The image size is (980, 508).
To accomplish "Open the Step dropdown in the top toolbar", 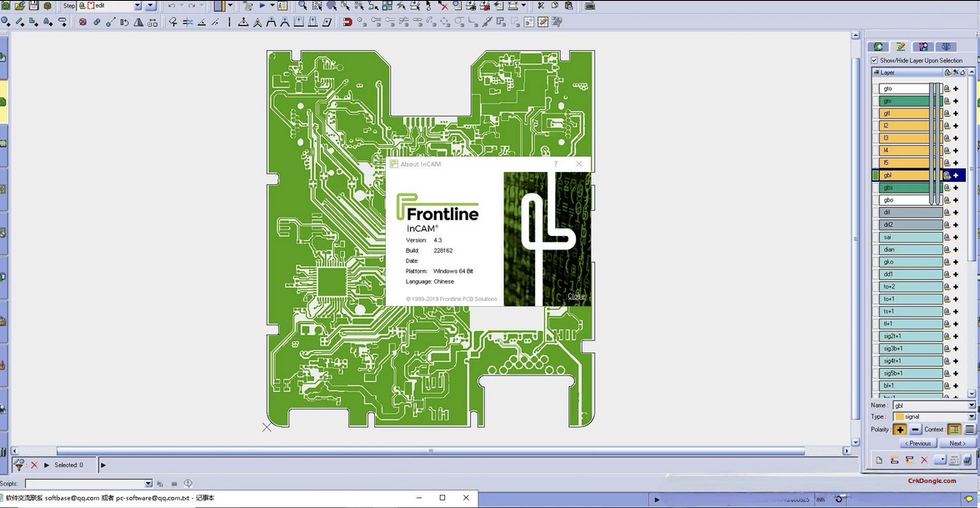I will (137, 5).
